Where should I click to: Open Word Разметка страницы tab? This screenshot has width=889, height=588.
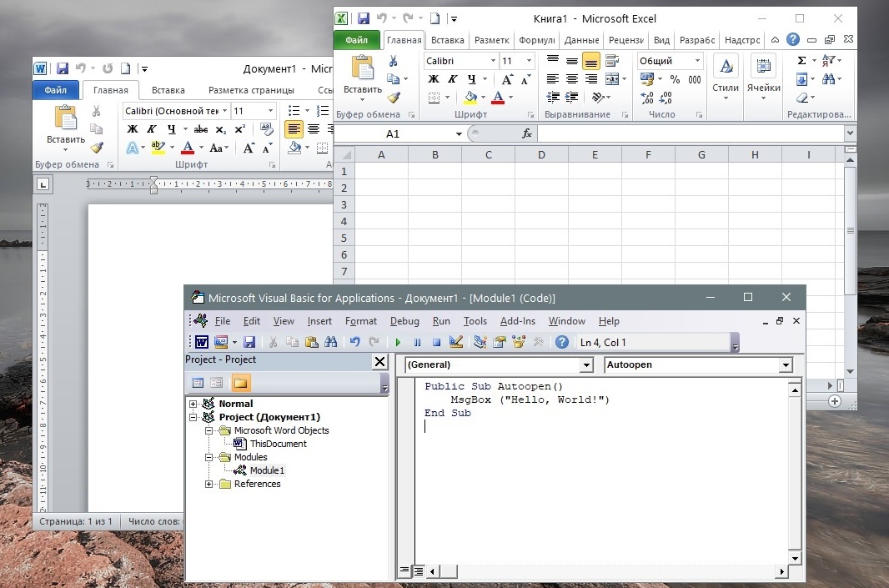pos(251,90)
